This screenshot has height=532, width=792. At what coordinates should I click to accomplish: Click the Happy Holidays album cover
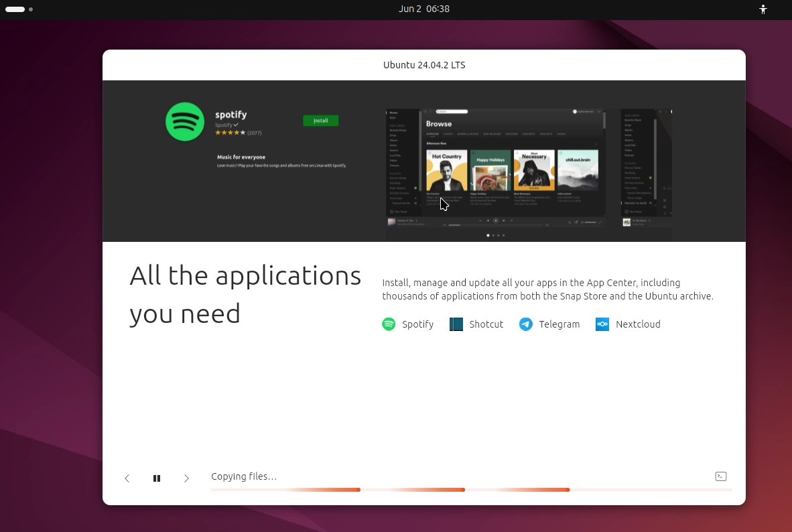pyautogui.click(x=490, y=170)
